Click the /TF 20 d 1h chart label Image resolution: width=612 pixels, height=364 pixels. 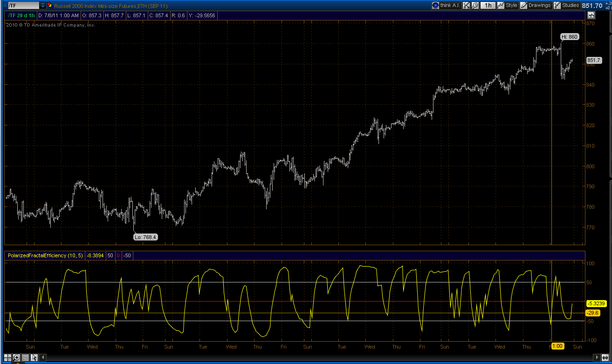point(21,15)
